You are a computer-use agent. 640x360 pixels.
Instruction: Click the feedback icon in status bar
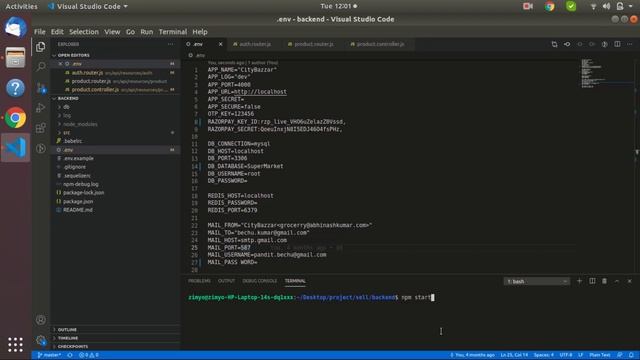[620, 355]
